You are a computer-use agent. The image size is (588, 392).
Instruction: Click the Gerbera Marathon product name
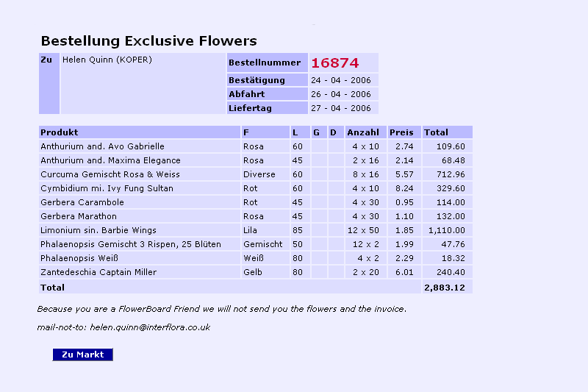78,216
